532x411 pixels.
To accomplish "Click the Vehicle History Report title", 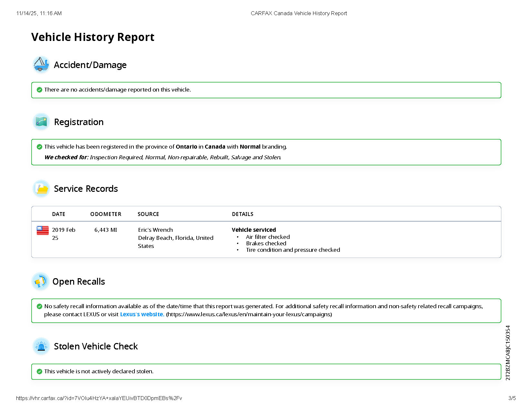I will click(x=93, y=37).
